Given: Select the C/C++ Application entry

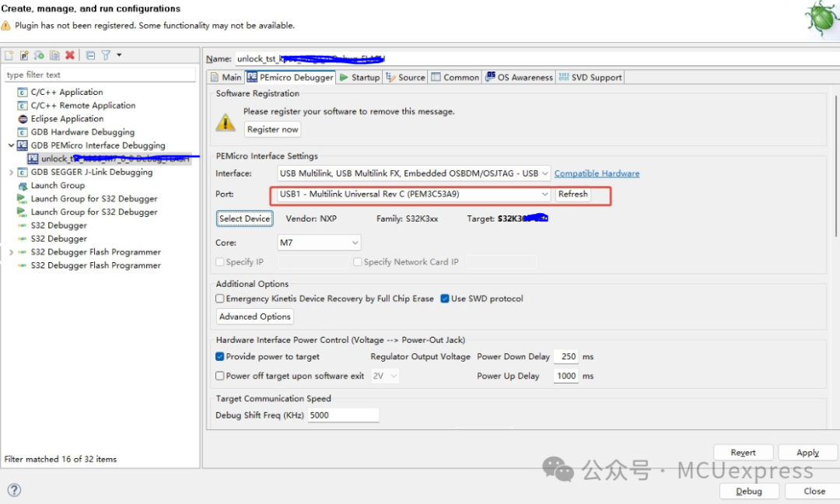Looking at the screenshot, I should [67, 92].
